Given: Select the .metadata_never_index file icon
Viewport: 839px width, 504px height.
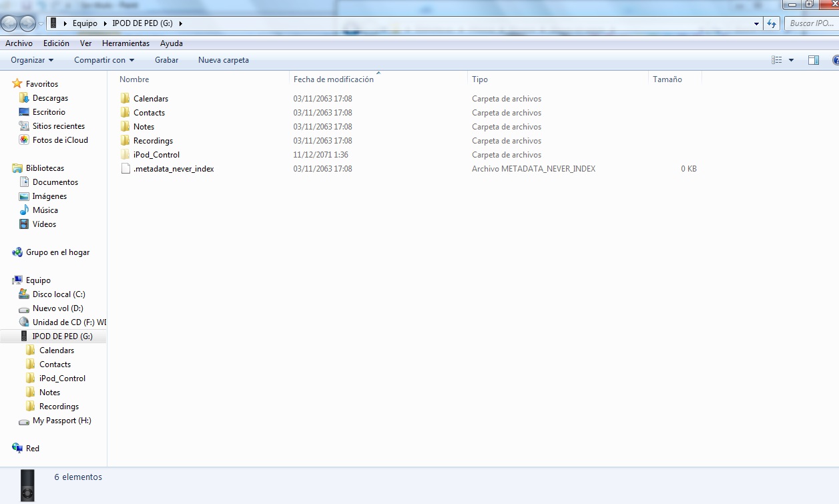Looking at the screenshot, I should [x=125, y=168].
